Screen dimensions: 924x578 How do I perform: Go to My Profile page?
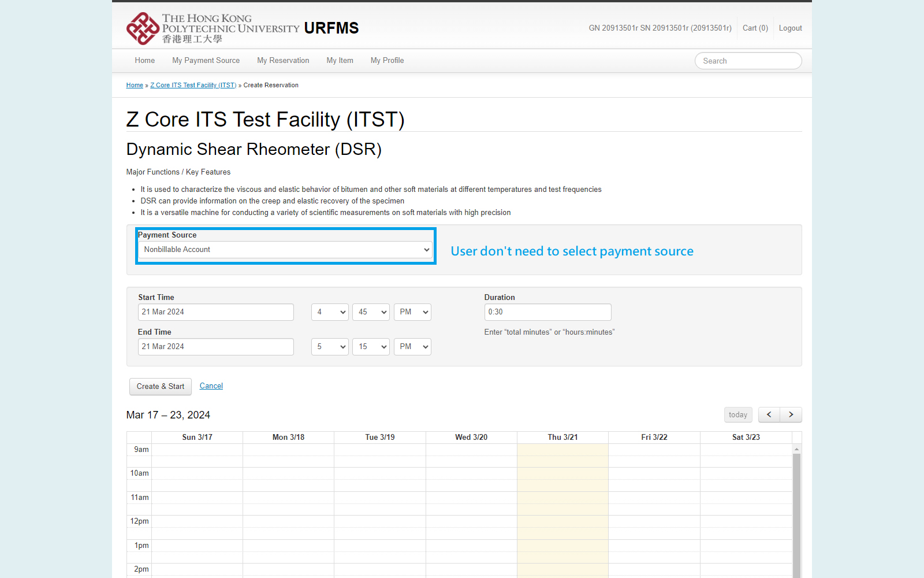pos(387,61)
